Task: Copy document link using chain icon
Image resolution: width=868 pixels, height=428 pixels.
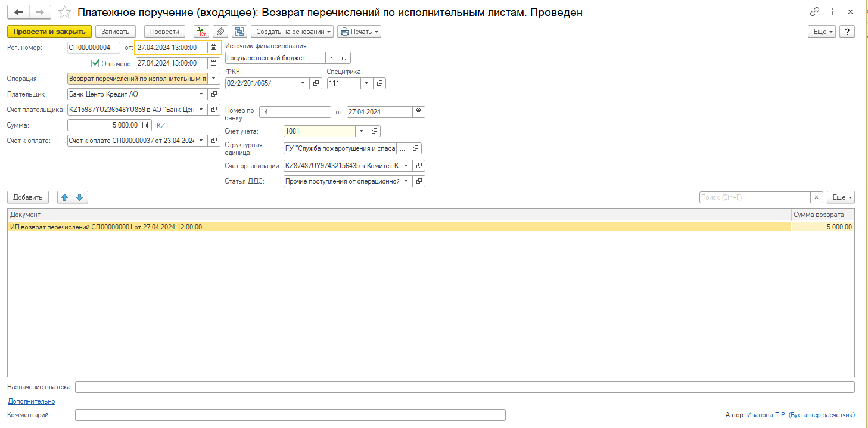Action: [815, 11]
